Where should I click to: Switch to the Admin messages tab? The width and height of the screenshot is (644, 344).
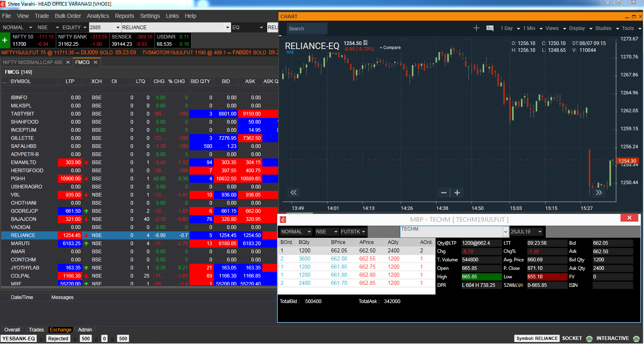[85, 330]
